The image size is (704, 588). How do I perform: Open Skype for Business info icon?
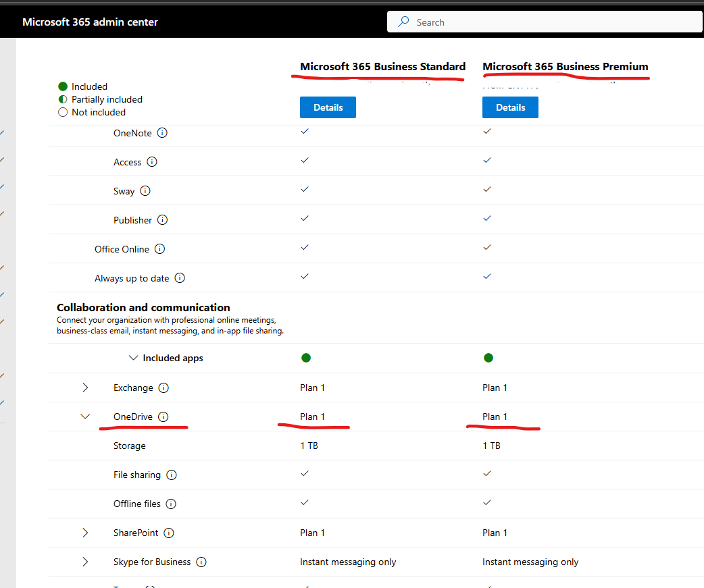click(x=201, y=562)
